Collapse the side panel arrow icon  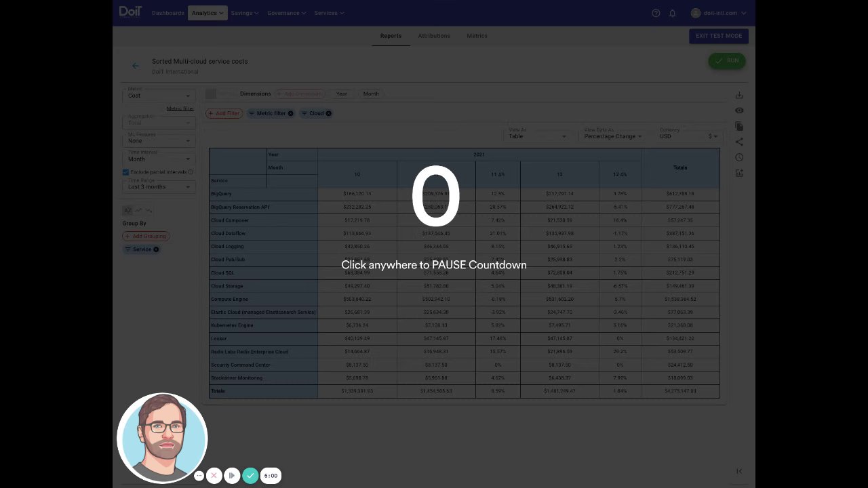pos(739,471)
